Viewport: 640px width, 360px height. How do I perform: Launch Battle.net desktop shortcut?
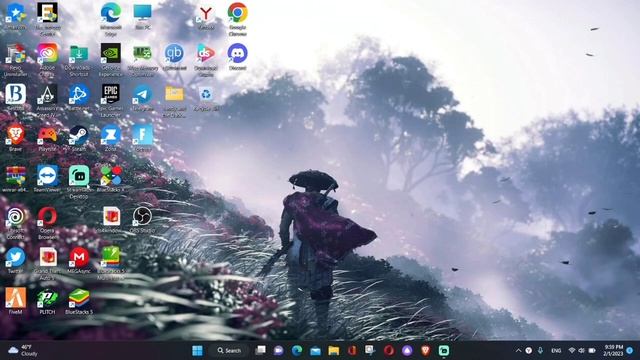(79, 94)
